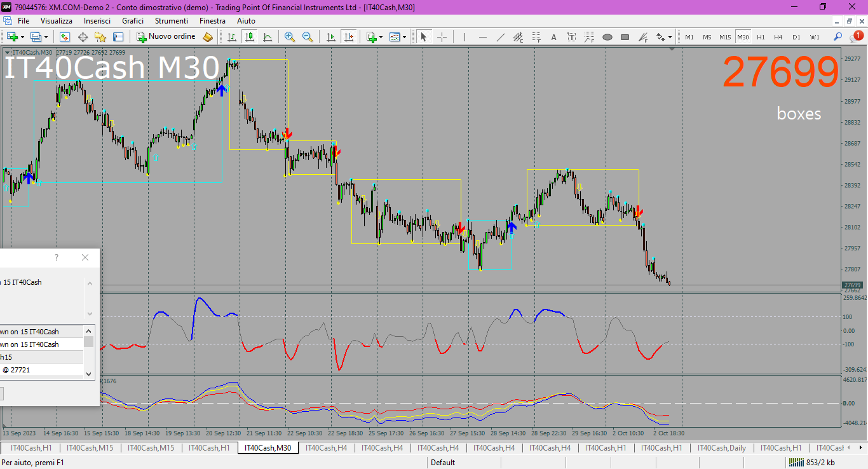Switch to the first IT40Cash,H1 chart tab
This screenshot has height=469, width=868.
(31, 448)
